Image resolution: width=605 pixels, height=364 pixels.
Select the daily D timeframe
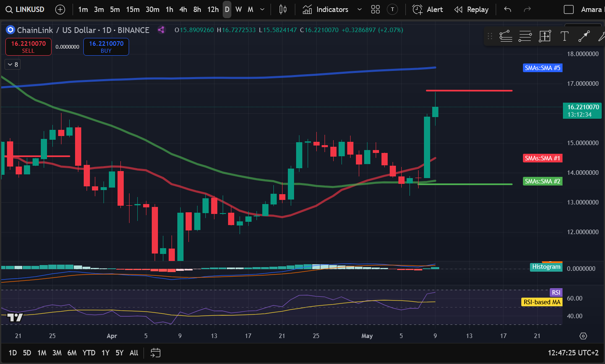(x=227, y=9)
